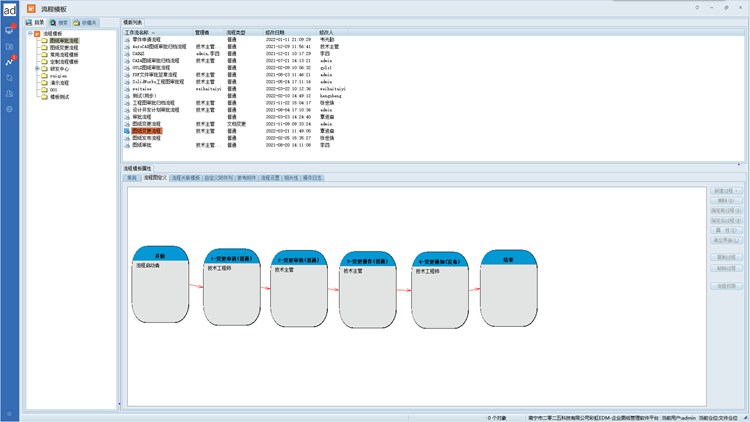Click the help question mark icon in title bar
Screen dimensions: 750x422
coord(697,8)
